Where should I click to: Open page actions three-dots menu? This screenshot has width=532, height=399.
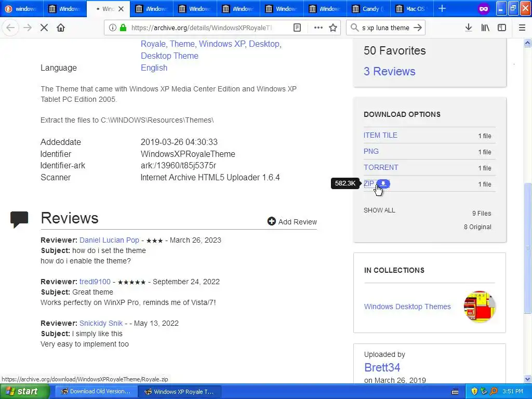(x=318, y=28)
